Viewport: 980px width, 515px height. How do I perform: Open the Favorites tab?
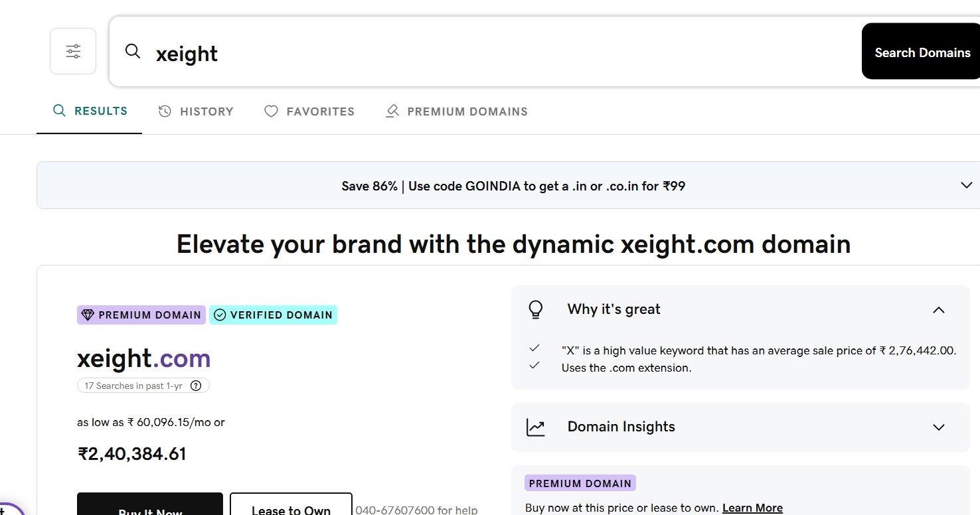click(x=309, y=111)
